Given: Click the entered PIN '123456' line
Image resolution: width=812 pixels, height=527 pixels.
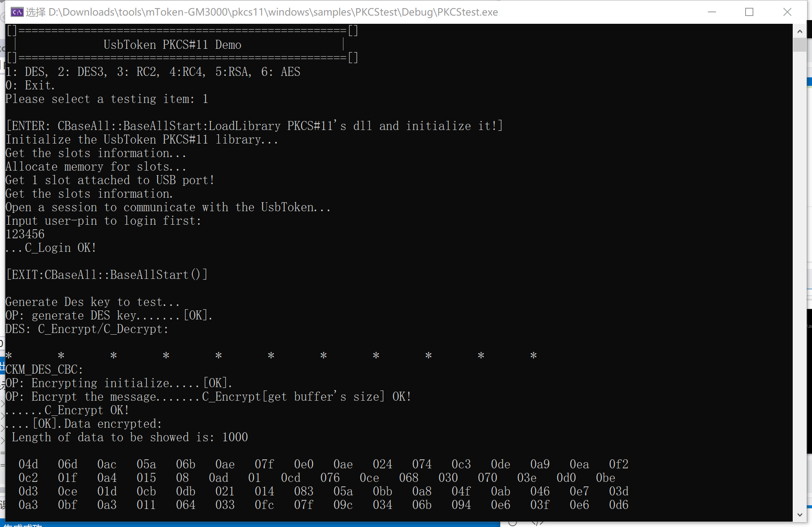Looking at the screenshot, I should coord(25,234).
